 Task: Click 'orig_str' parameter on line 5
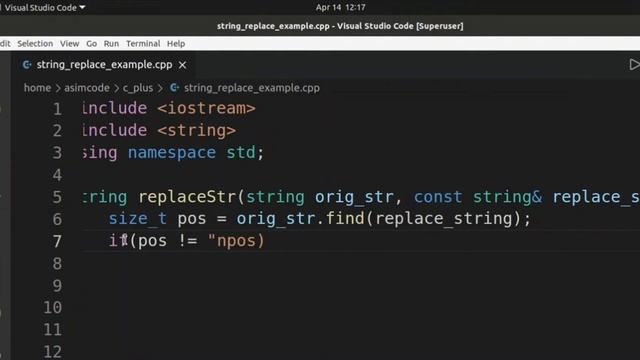point(354,197)
